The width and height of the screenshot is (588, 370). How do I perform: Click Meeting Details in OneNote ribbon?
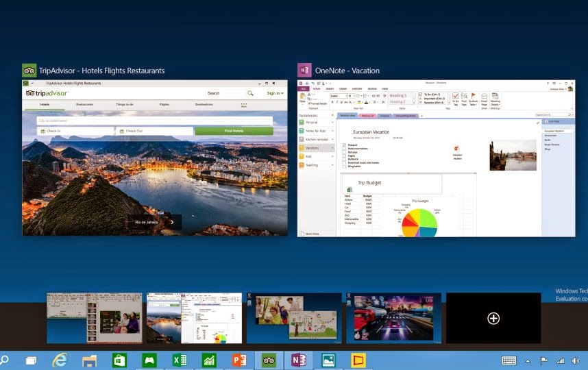495,100
